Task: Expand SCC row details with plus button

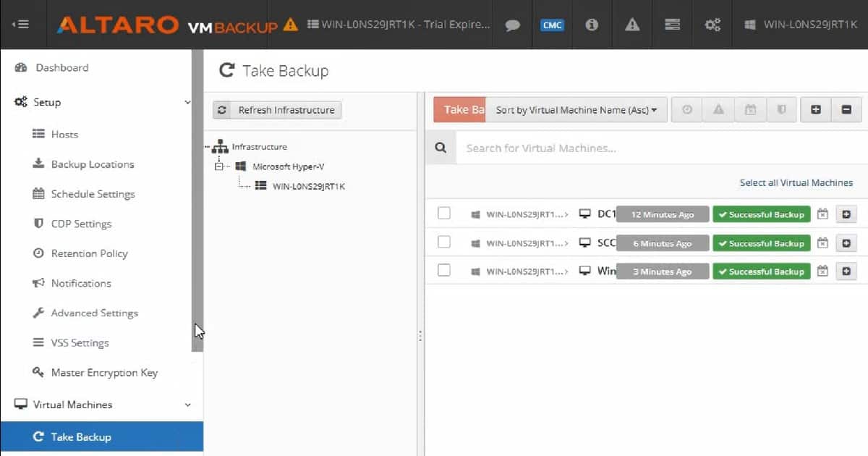Action: pyautogui.click(x=846, y=243)
